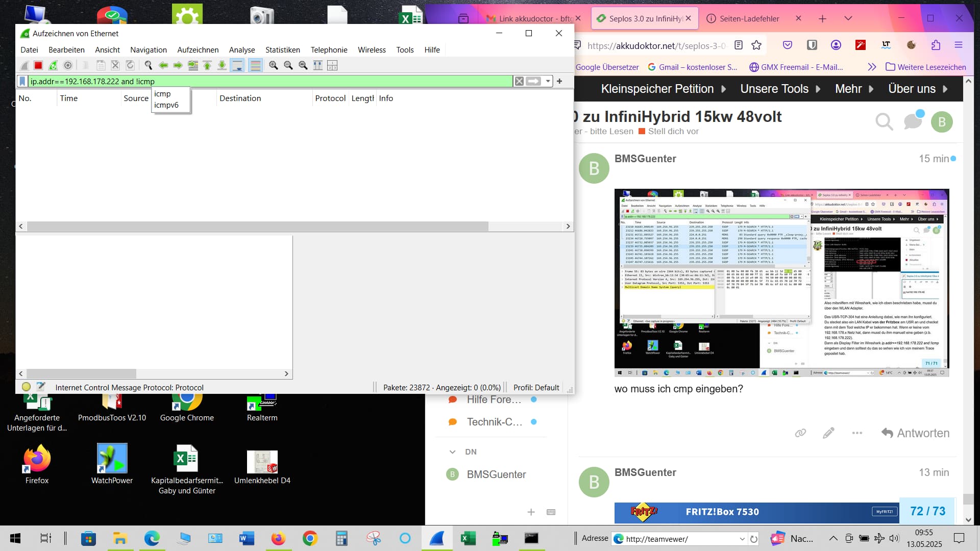Screen dimensions: 980x551
Task: Click Profil: Default in status bar
Action: tap(536, 388)
